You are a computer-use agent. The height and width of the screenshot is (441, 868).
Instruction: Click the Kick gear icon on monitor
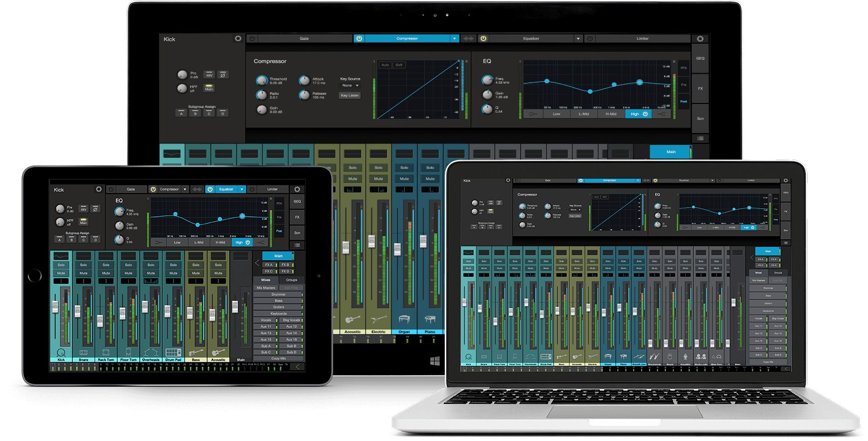pyautogui.click(x=238, y=39)
